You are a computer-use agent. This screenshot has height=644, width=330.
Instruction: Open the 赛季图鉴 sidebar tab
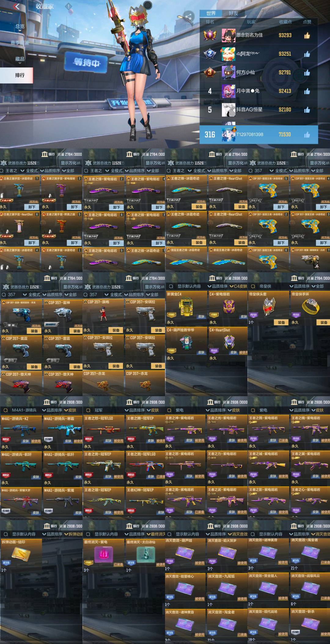(20, 43)
